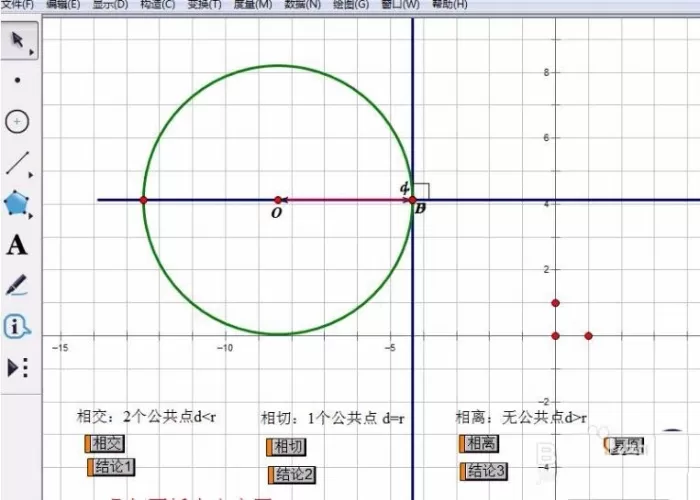Select the Information tool
The width and height of the screenshot is (700, 500).
(17, 326)
